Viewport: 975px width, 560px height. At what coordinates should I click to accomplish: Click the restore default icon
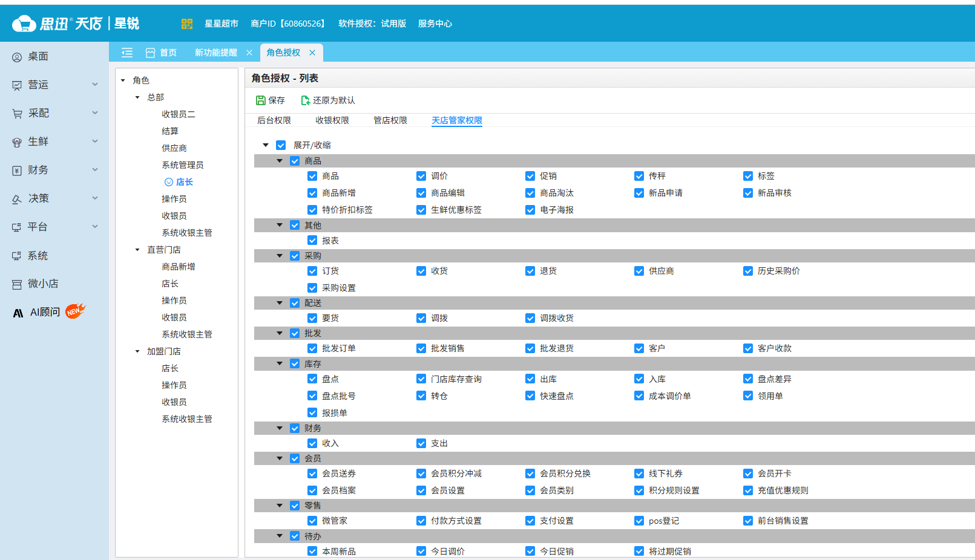[305, 100]
